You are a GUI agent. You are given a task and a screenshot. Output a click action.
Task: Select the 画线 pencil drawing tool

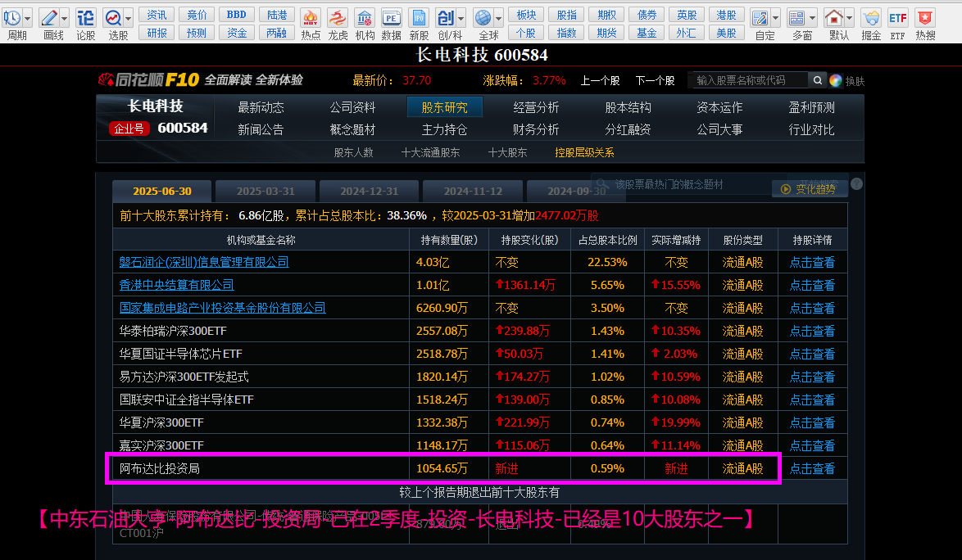tap(49, 18)
